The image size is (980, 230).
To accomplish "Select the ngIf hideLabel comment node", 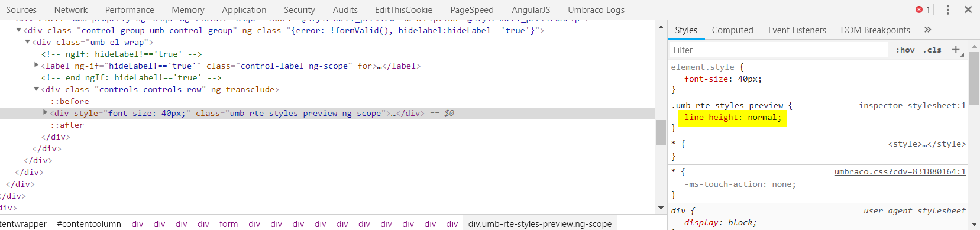I will click(x=122, y=54).
